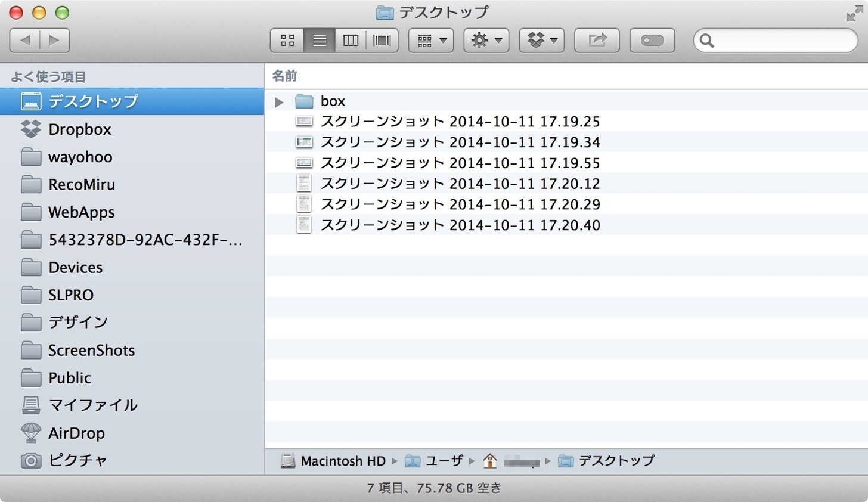Open the Action gear menu
Screen dimensions: 868x502
486,41
